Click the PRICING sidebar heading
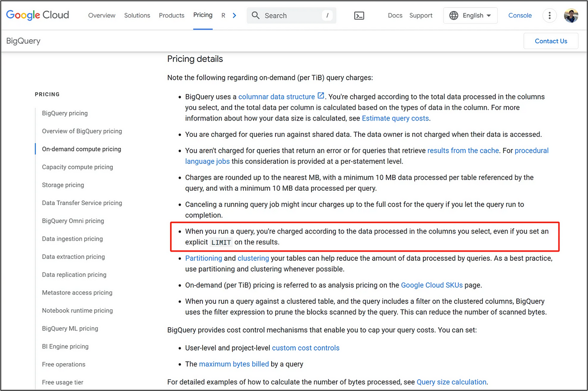Image resolution: width=588 pixels, height=391 pixels. [47, 94]
